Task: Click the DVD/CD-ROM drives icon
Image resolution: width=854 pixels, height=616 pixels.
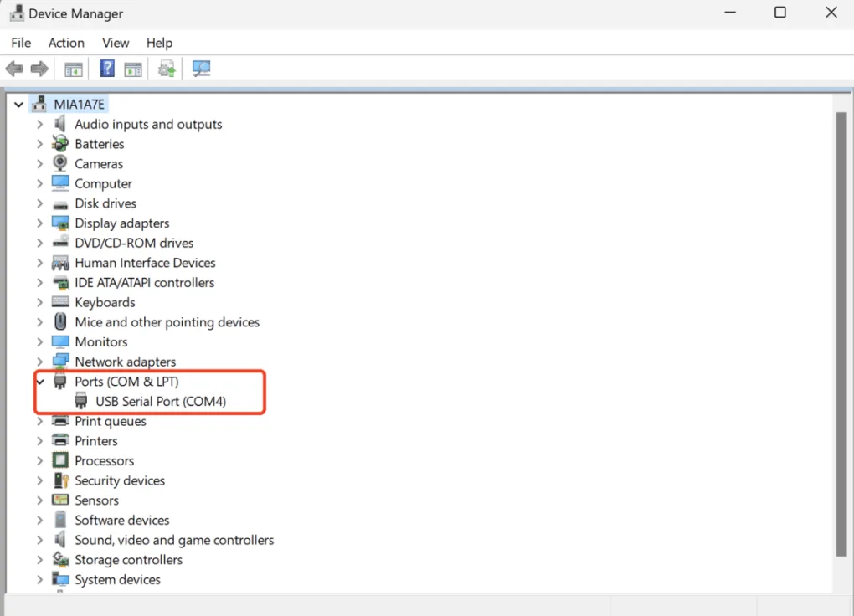Action: click(x=60, y=242)
